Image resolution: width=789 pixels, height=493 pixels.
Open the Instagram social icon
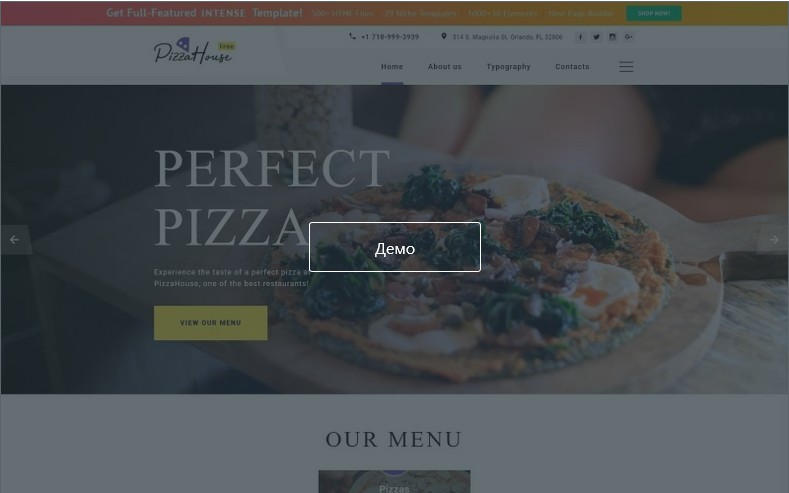[x=612, y=37]
